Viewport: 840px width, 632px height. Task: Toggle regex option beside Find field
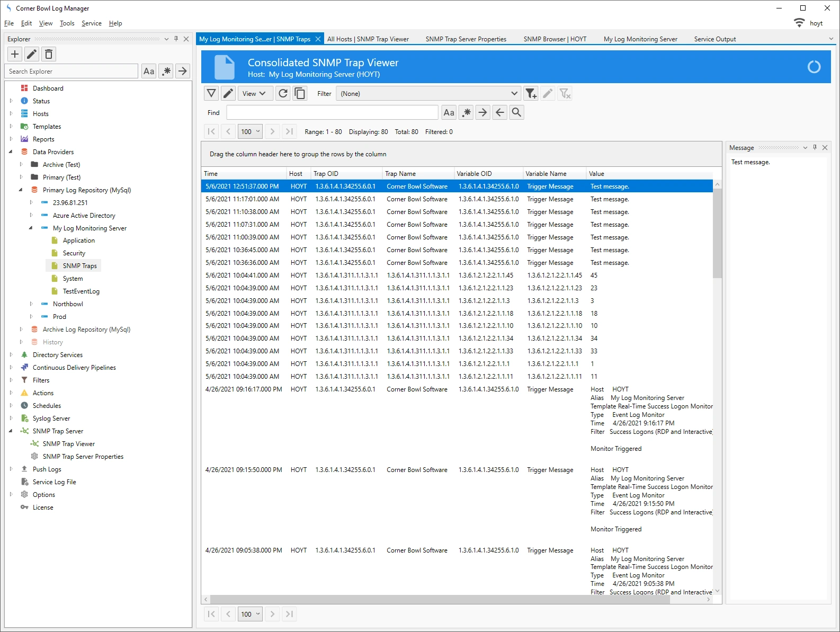(x=466, y=112)
